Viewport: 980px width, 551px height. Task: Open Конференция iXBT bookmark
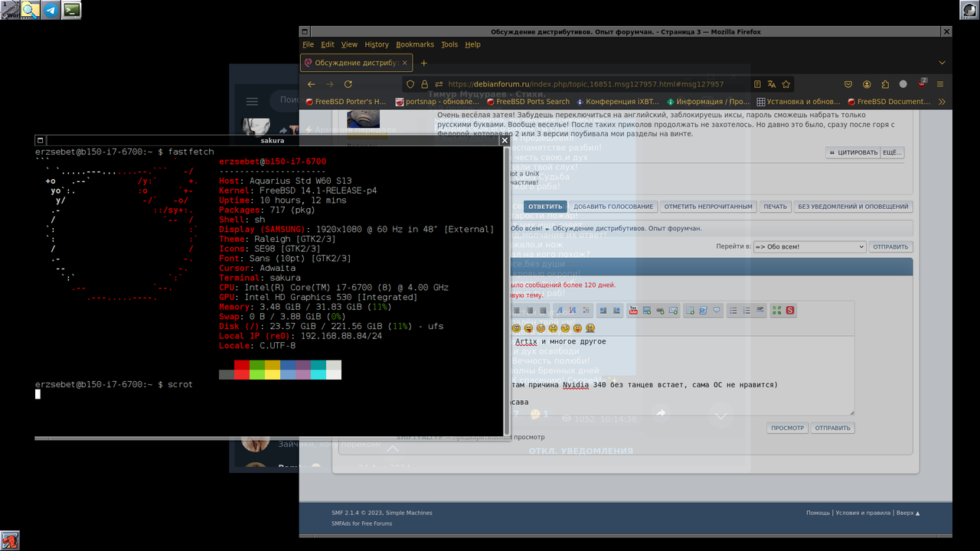pos(618,101)
